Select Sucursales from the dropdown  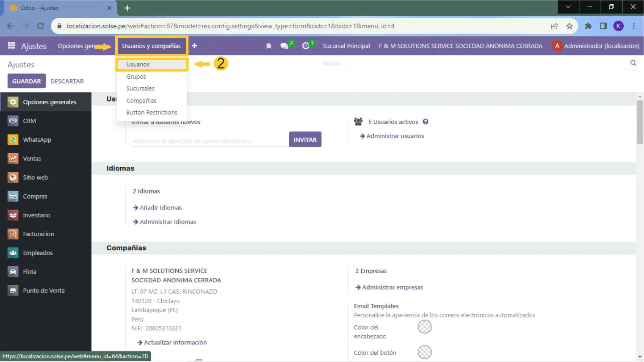pos(152,88)
